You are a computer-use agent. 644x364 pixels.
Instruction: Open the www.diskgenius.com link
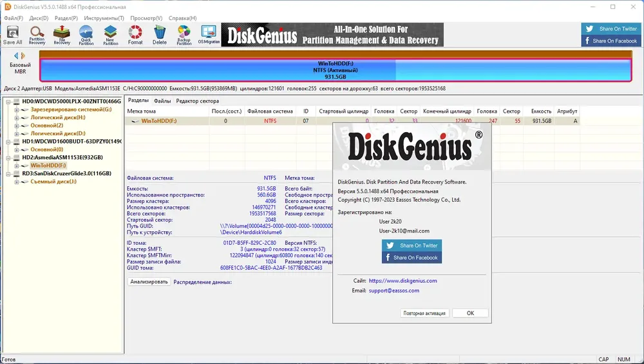tap(403, 281)
